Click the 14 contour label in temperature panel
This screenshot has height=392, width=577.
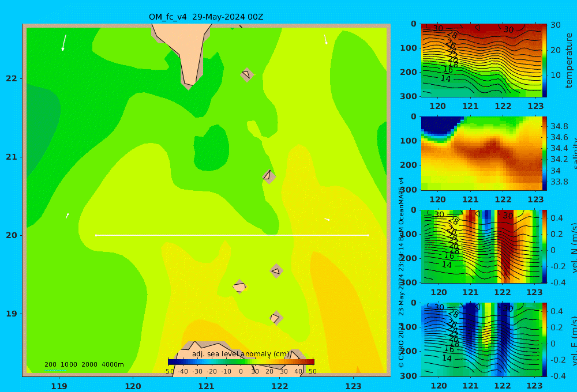click(x=445, y=79)
